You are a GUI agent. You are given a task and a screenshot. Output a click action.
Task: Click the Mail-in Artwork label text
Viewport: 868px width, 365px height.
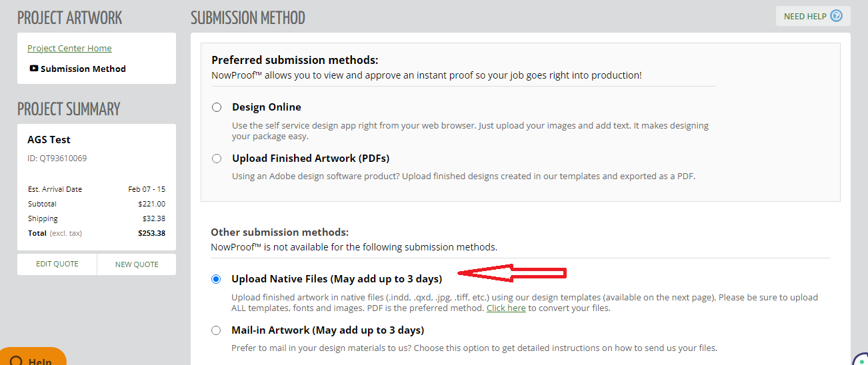[328, 330]
